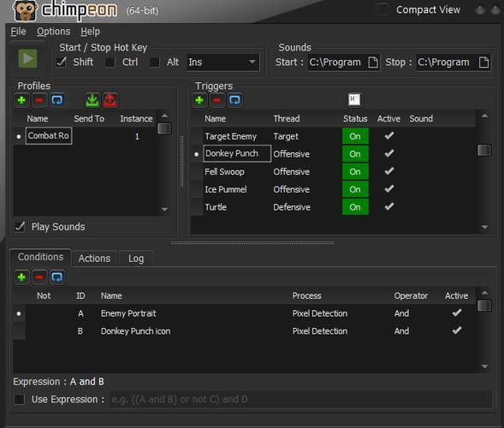
Task: Remove profile using the red minus icon
Action: pos(39,100)
